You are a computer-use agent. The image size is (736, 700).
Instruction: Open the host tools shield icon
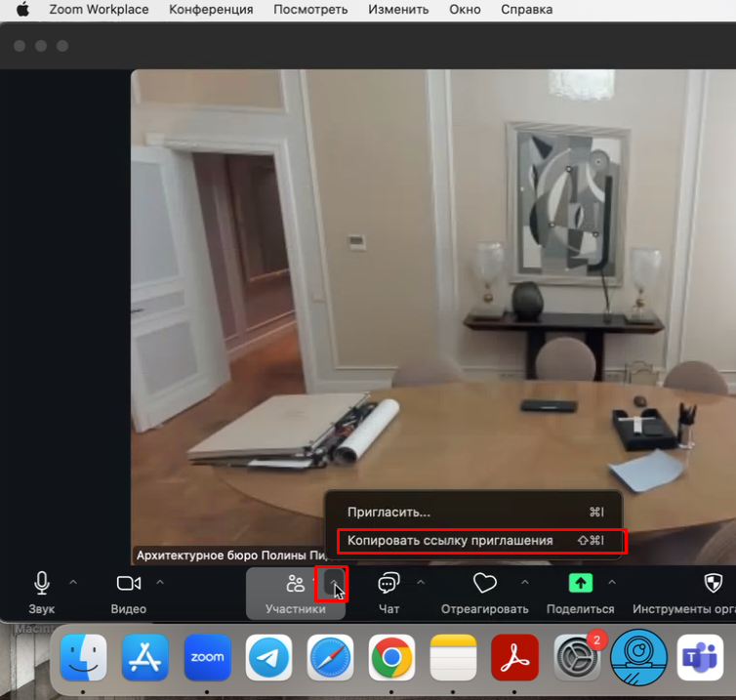[714, 584]
